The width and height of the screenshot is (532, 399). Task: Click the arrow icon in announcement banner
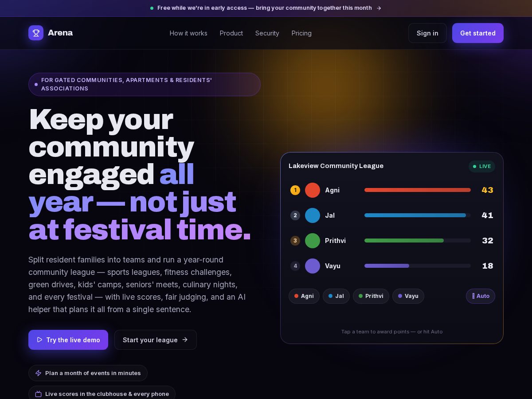coord(379,8)
